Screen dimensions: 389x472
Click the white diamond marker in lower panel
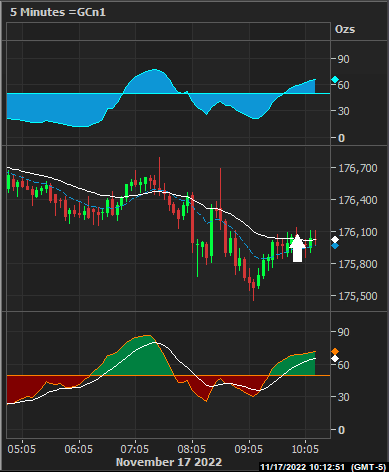[x=335, y=359]
